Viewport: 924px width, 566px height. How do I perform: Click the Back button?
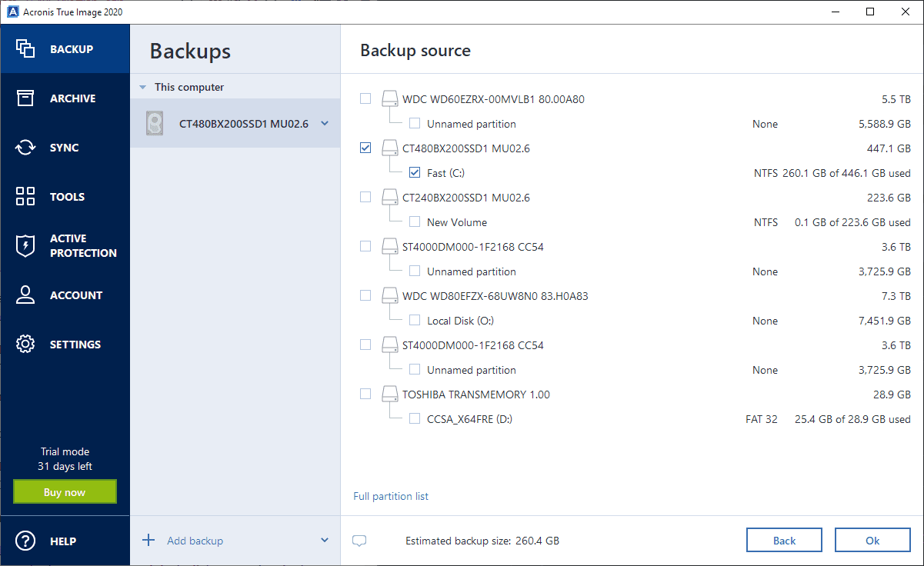pos(784,541)
